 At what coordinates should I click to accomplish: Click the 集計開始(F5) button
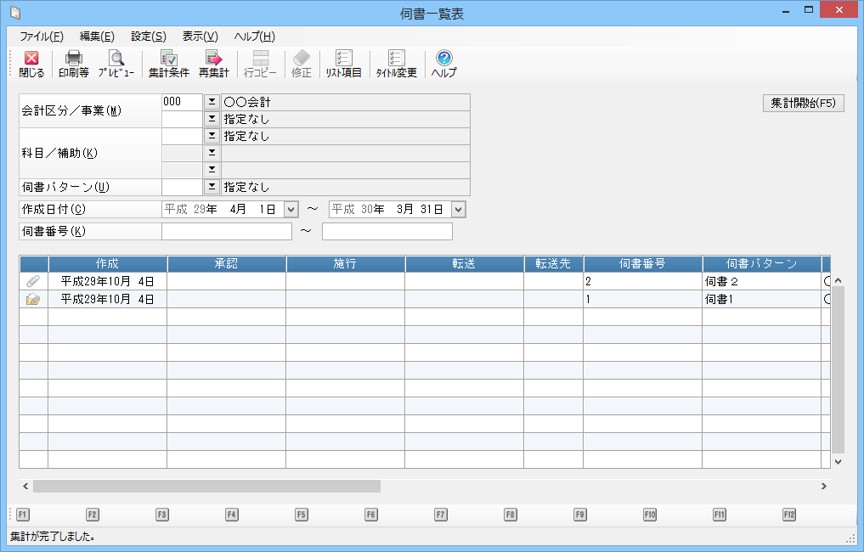pyautogui.click(x=802, y=103)
